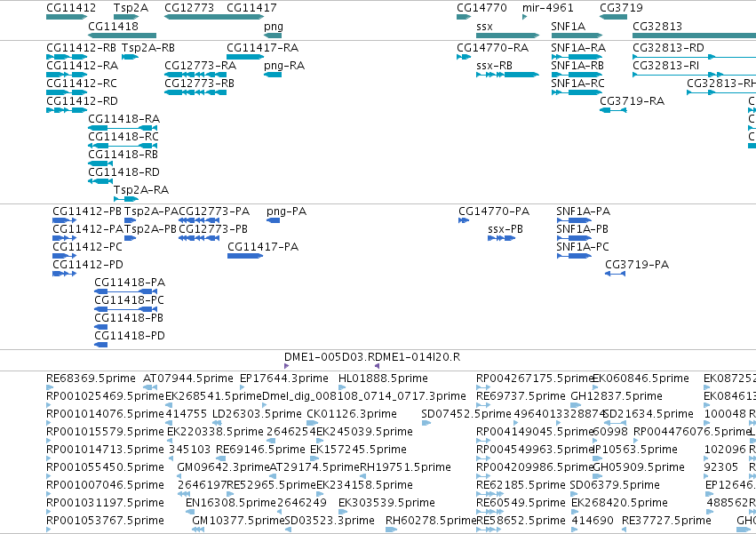Select transcript CG12773-RA
Screen dimensions: 756x534
click(x=195, y=75)
